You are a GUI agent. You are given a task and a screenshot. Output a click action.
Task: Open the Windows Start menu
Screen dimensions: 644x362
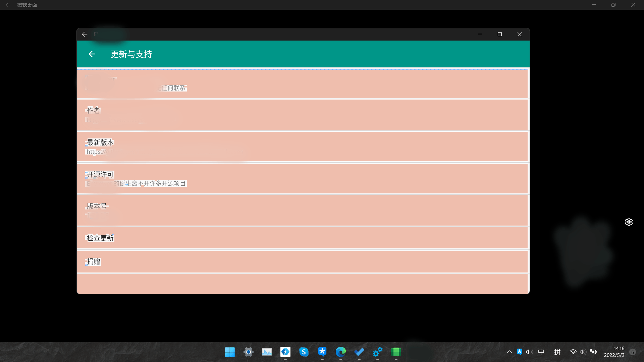point(230,352)
